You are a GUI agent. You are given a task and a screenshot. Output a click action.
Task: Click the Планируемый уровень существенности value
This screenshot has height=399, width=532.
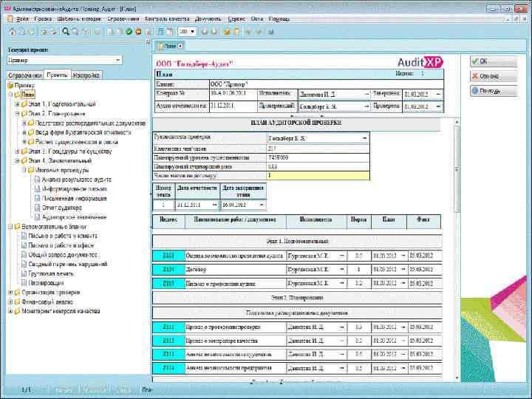pos(318,158)
